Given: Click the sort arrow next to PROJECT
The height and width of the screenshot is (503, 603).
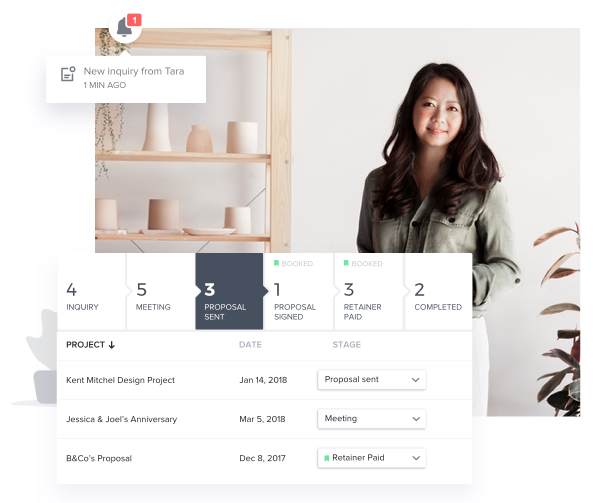Looking at the screenshot, I should coord(112,345).
